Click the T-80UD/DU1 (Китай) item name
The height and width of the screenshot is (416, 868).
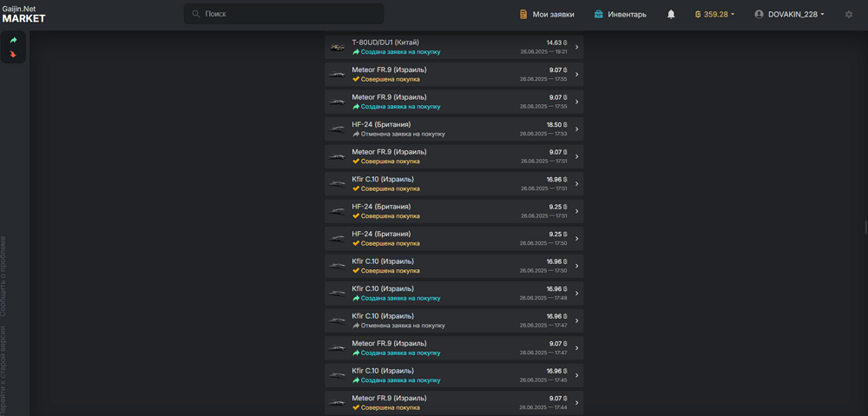tap(385, 43)
